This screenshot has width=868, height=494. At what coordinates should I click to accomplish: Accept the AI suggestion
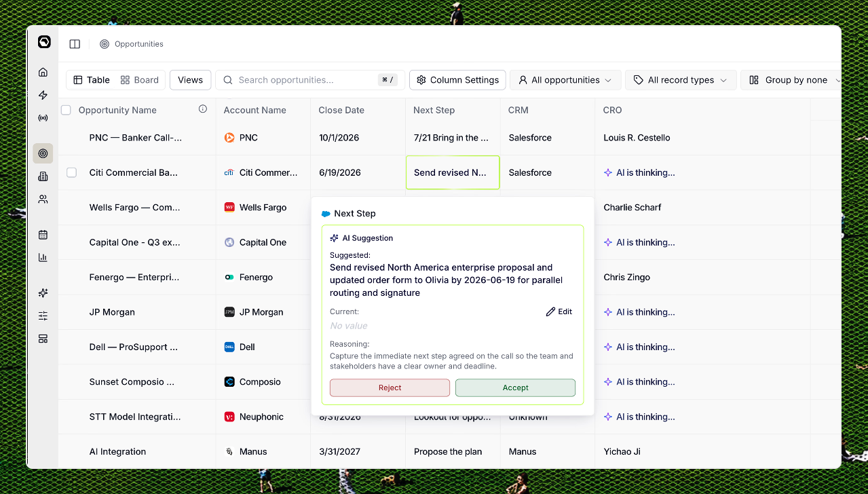tap(515, 387)
